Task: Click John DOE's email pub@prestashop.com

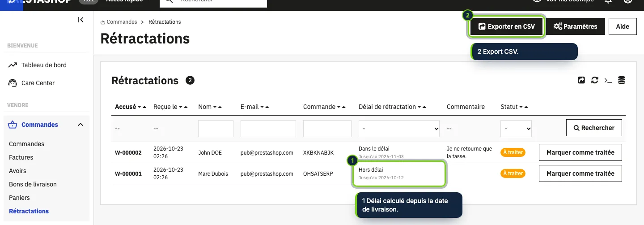Action: (x=267, y=153)
